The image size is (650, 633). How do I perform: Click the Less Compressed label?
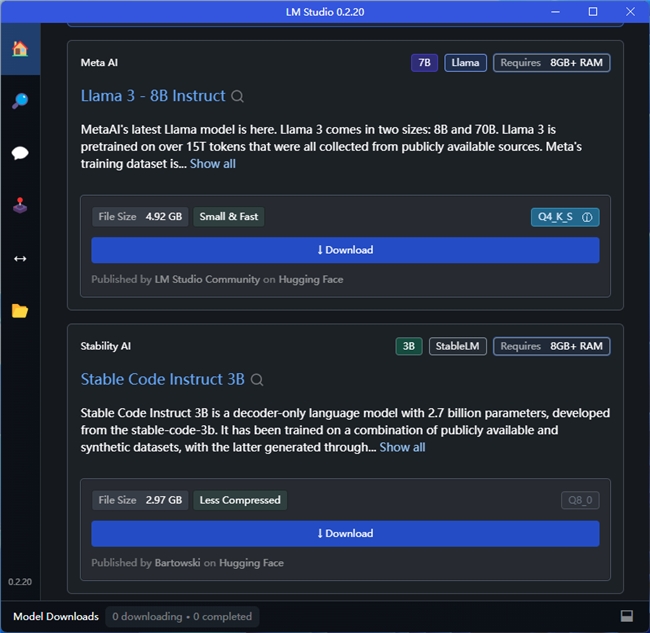click(240, 500)
